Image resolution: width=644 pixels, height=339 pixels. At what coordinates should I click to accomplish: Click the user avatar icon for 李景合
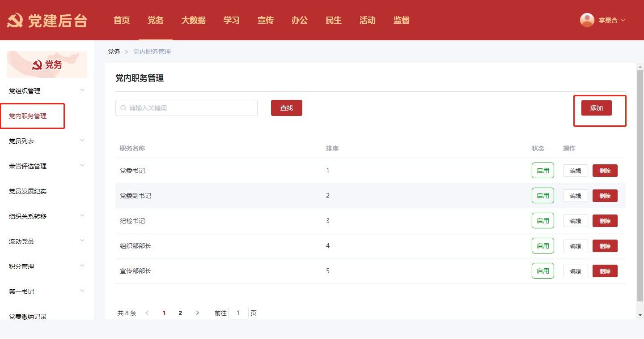[x=587, y=20]
